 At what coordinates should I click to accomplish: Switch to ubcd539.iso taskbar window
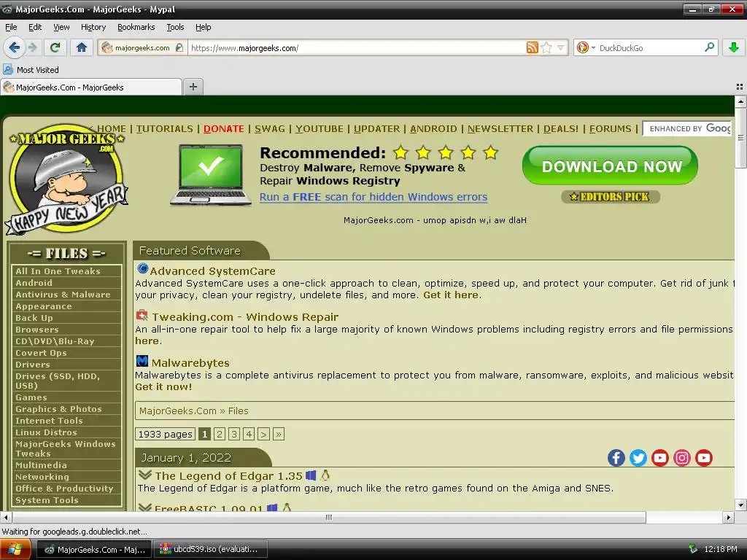(211, 549)
